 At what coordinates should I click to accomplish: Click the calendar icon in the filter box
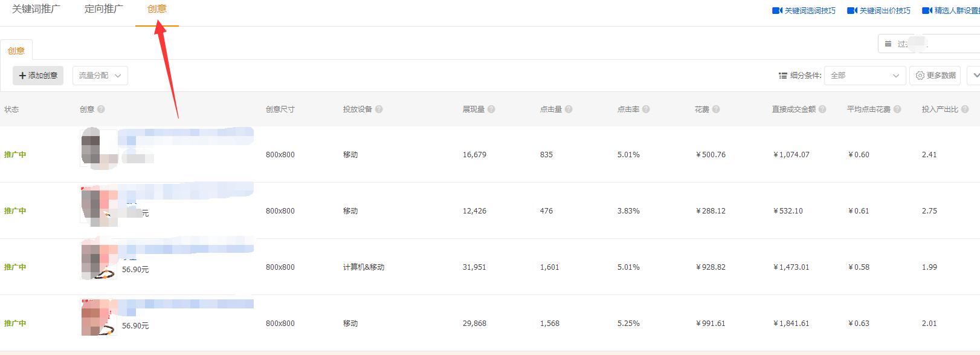click(888, 44)
